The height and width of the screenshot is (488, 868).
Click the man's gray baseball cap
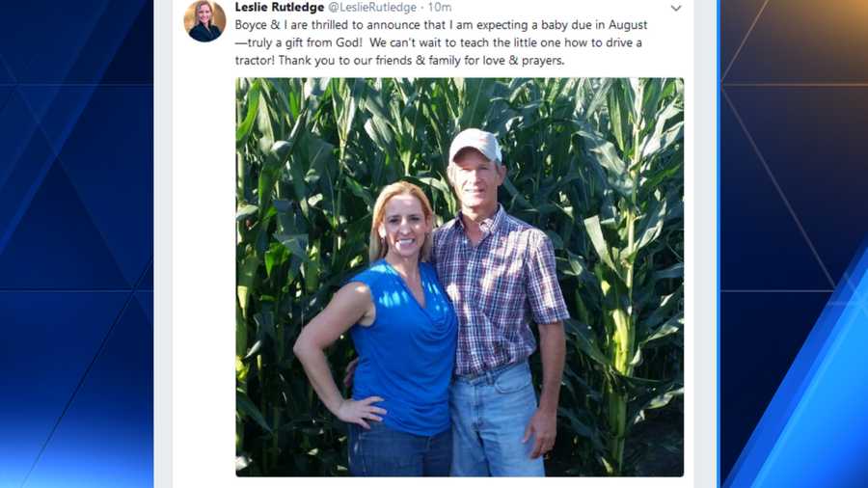tap(475, 145)
